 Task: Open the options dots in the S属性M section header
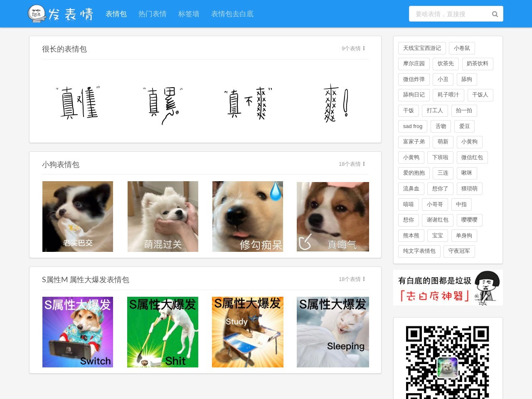[364, 279]
